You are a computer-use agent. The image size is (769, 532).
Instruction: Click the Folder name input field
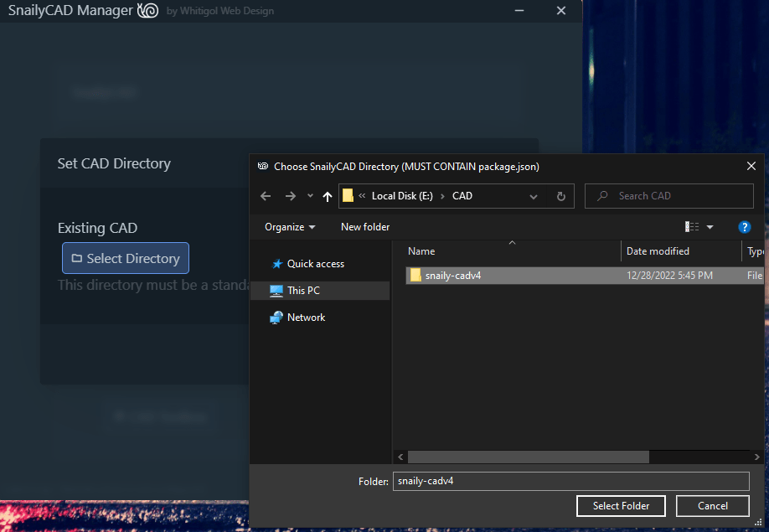(570, 481)
